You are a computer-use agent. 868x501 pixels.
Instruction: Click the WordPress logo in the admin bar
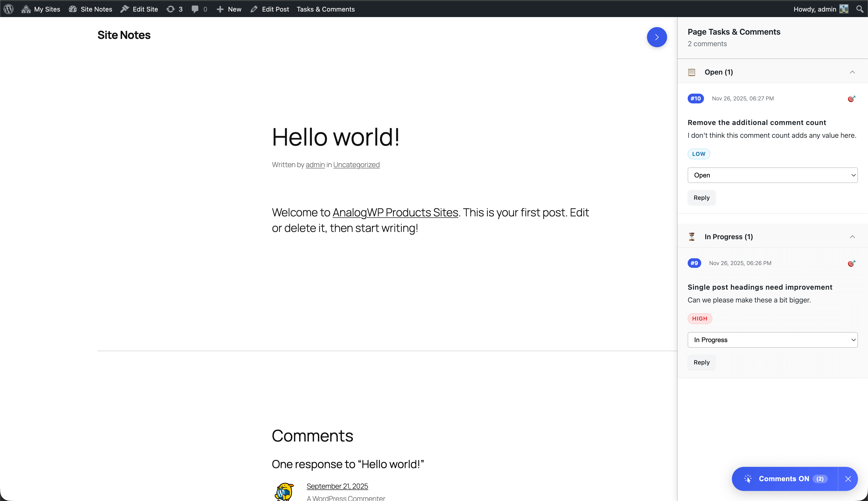pyautogui.click(x=8, y=9)
